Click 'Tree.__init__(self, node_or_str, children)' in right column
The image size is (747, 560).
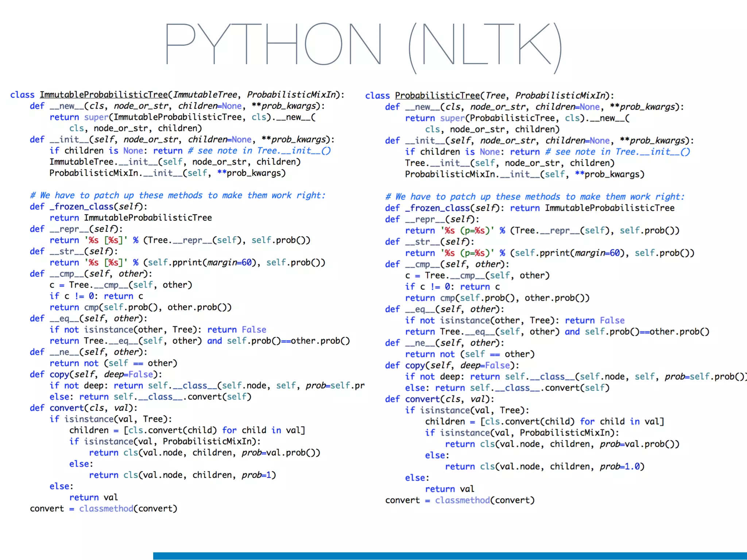pyautogui.click(x=509, y=163)
